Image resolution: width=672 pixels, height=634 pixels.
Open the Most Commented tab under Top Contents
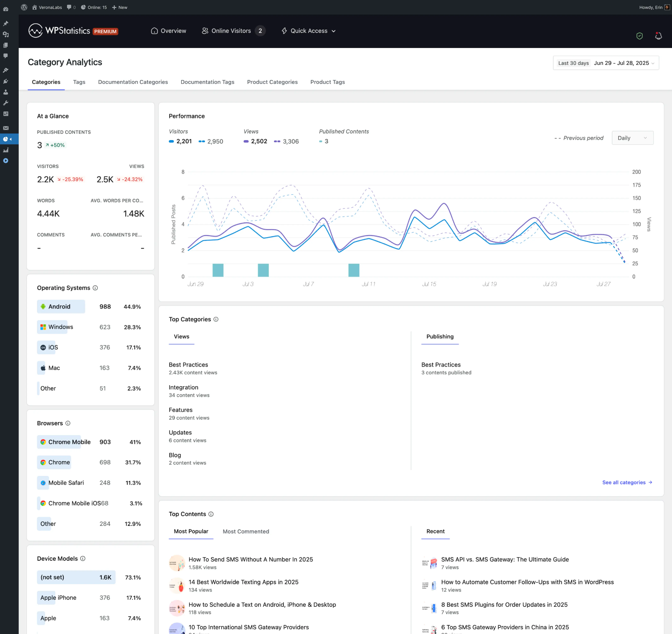click(x=246, y=531)
